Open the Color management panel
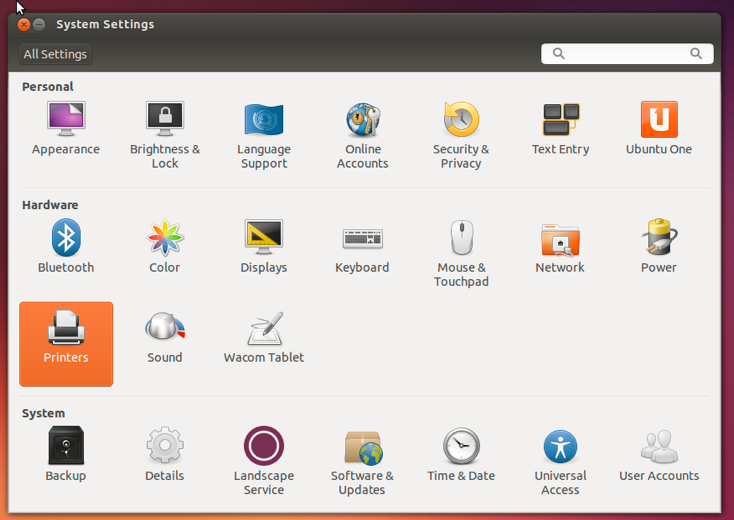 pos(165,246)
